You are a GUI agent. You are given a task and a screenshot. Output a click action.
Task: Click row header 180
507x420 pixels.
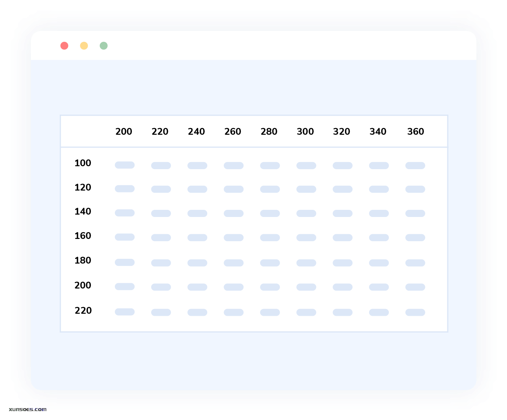[x=83, y=260]
